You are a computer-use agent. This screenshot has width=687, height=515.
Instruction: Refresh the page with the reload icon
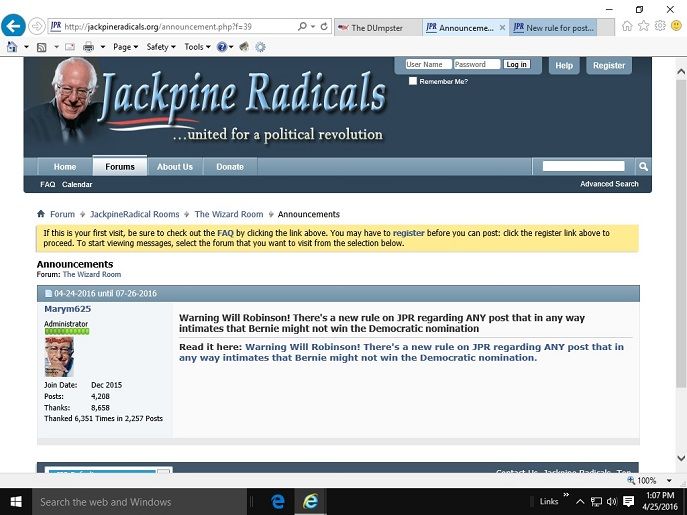point(324,27)
